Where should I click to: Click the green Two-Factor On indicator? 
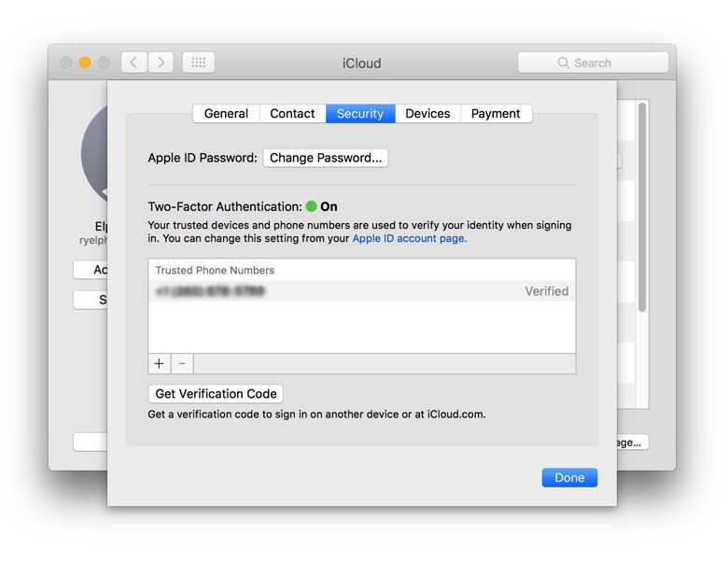tap(311, 206)
